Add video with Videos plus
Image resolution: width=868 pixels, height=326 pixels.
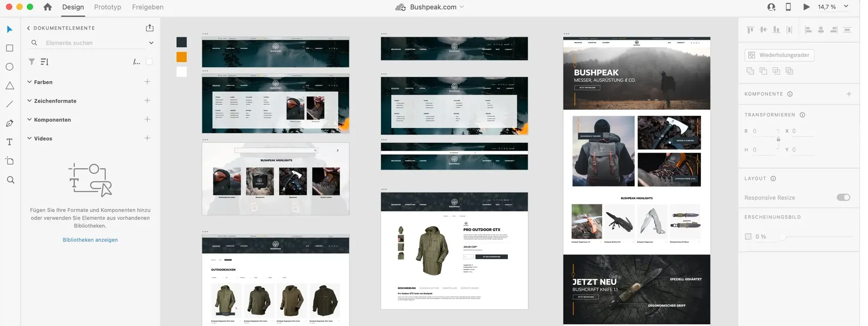[x=147, y=138]
